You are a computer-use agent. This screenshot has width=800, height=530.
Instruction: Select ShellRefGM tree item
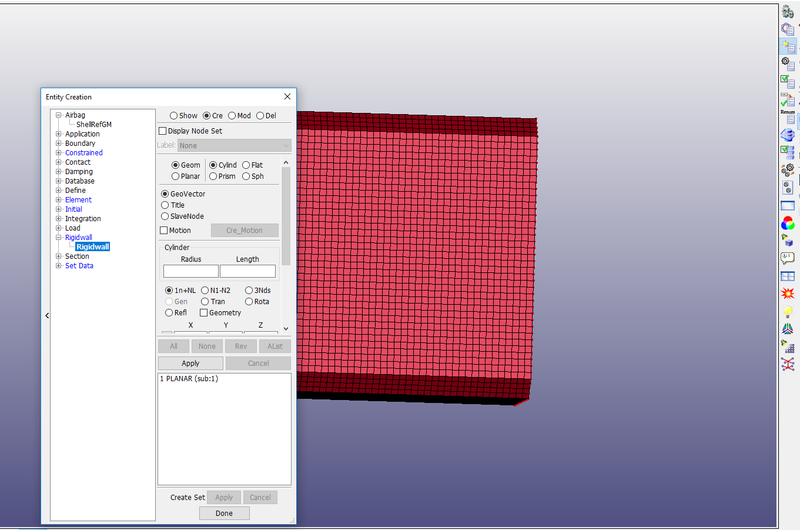pyautogui.click(x=94, y=124)
